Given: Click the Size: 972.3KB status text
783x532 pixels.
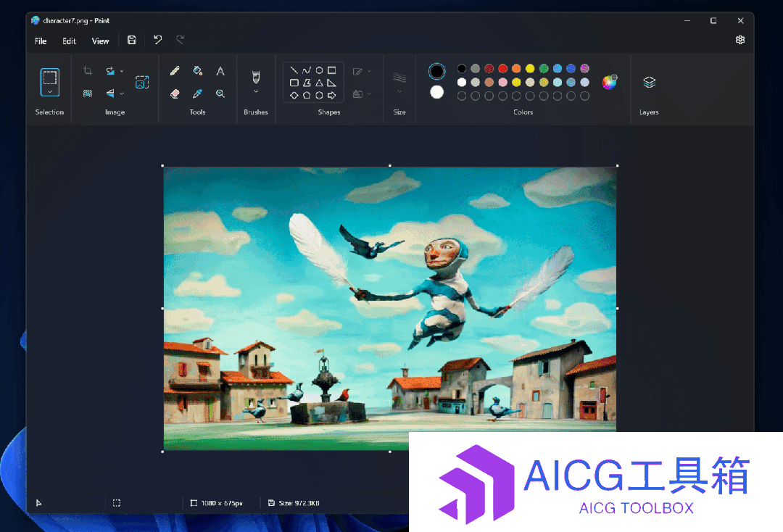Looking at the screenshot, I should 299,503.
